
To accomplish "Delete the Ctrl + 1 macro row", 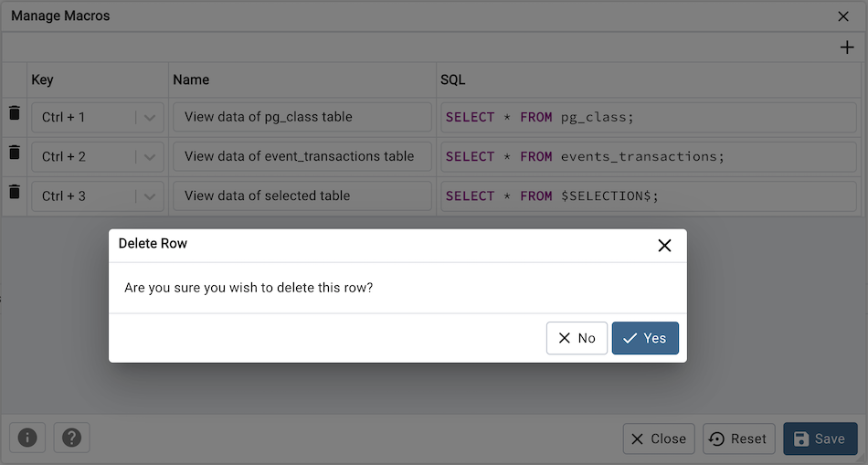I will [x=14, y=113].
